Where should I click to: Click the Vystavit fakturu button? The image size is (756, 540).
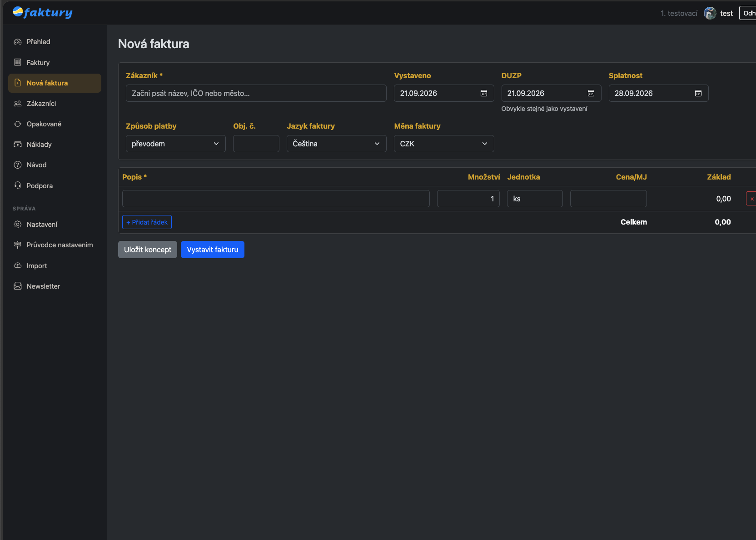click(213, 250)
